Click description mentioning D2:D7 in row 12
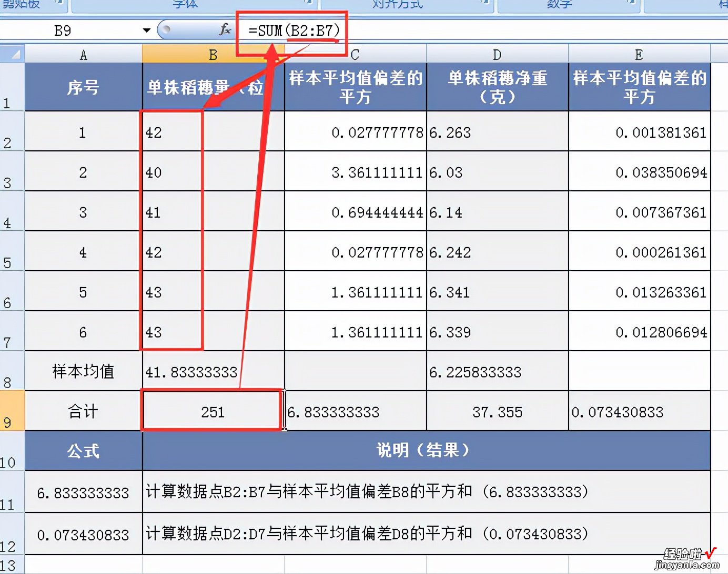 [x=426, y=534]
